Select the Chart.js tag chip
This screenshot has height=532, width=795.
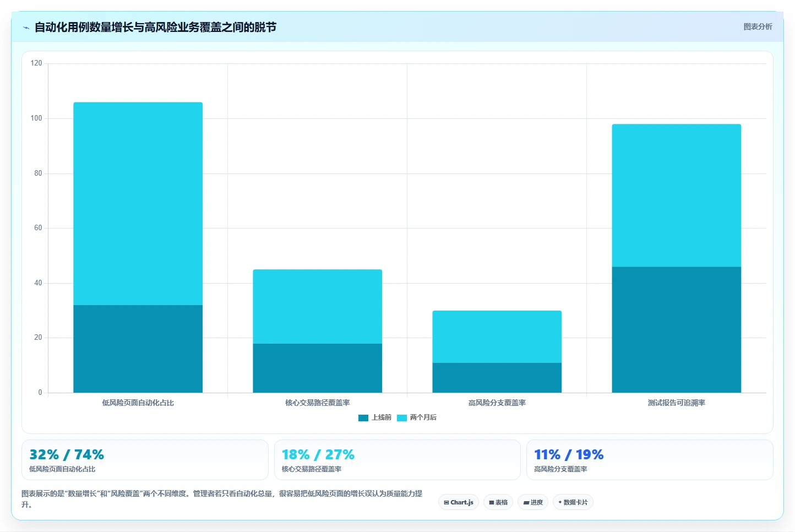[459, 502]
